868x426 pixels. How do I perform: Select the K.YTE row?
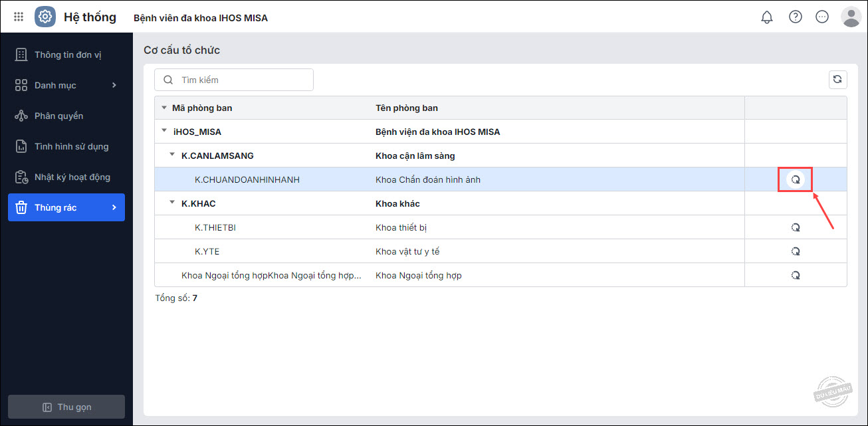point(500,251)
